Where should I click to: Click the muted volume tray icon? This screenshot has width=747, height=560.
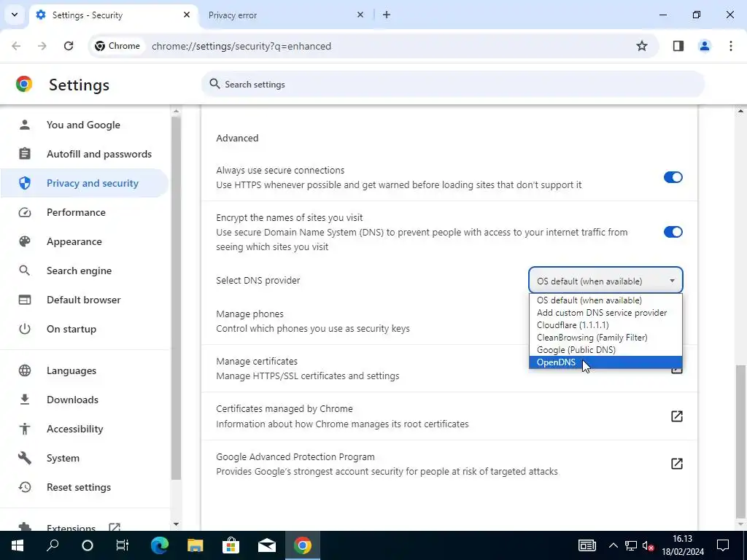coord(648,545)
